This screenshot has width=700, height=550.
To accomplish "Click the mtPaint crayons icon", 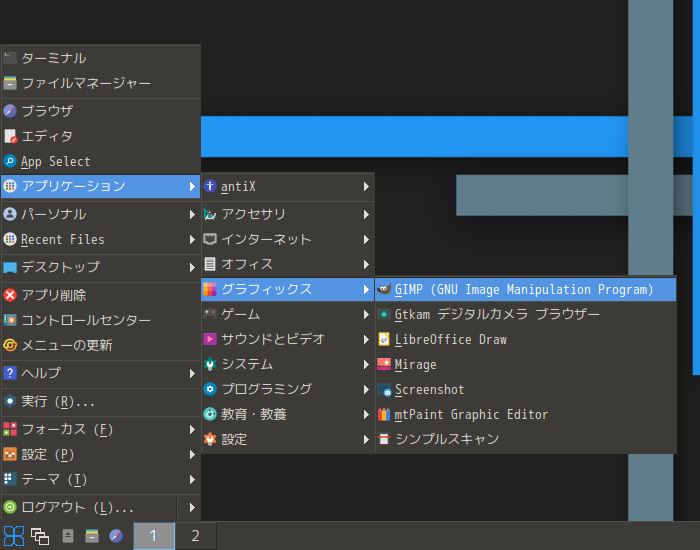I will [384, 414].
